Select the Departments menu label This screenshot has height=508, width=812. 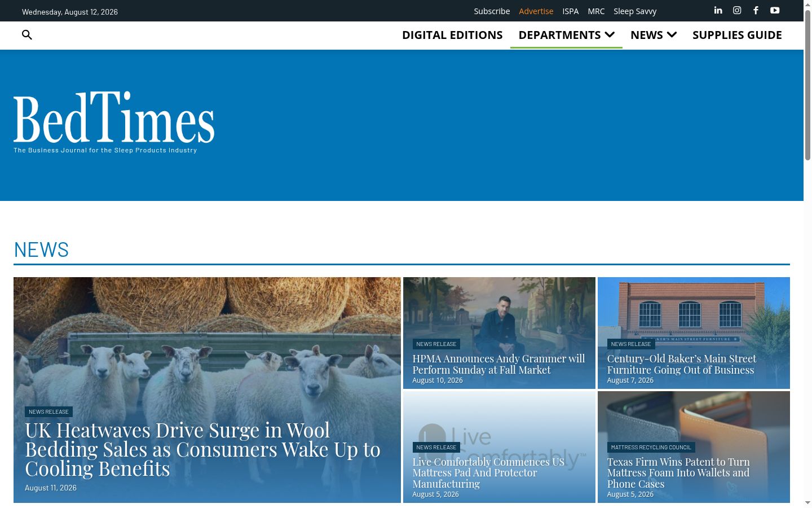[x=559, y=35]
